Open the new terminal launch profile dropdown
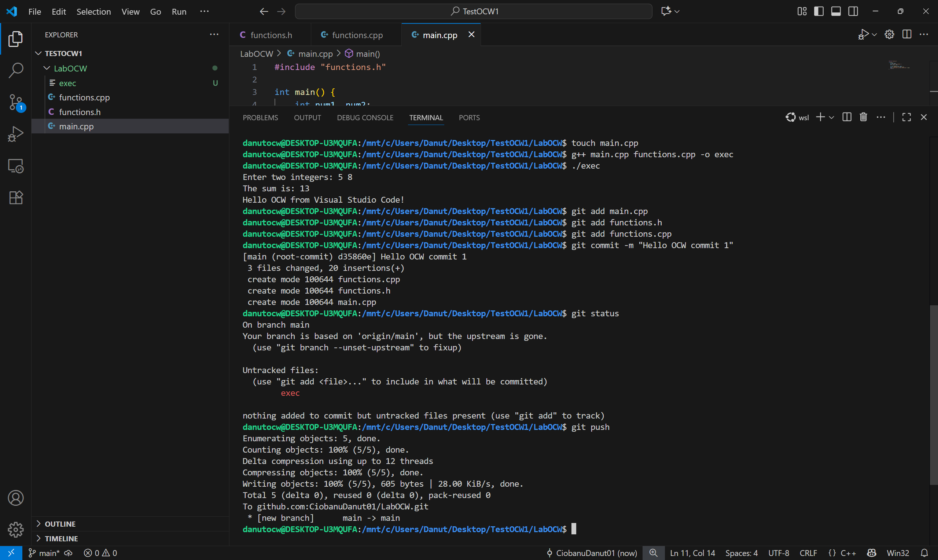 (831, 117)
